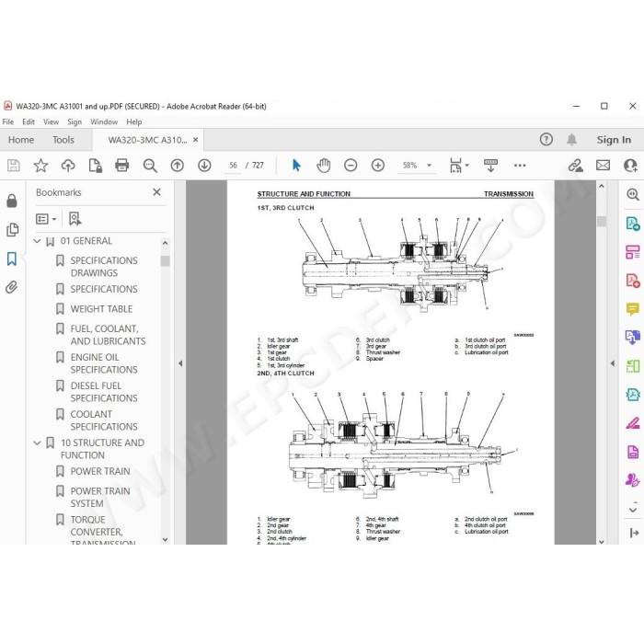The height and width of the screenshot is (644, 644).
Task: Activate the Hand pan tool
Action: (x=324, y=165)
